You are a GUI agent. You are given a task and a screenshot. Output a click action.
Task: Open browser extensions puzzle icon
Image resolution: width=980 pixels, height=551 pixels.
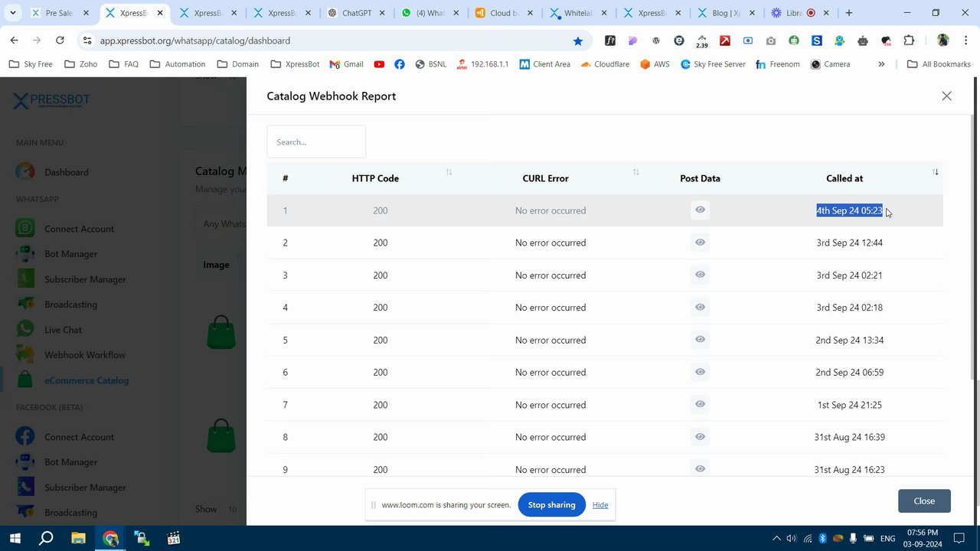(909, 41)
